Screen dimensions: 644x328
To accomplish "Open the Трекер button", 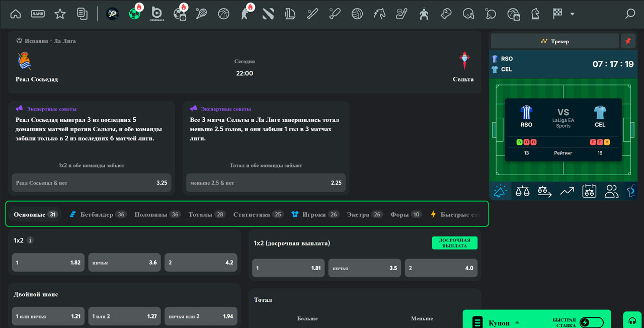I will coord(555,41).
